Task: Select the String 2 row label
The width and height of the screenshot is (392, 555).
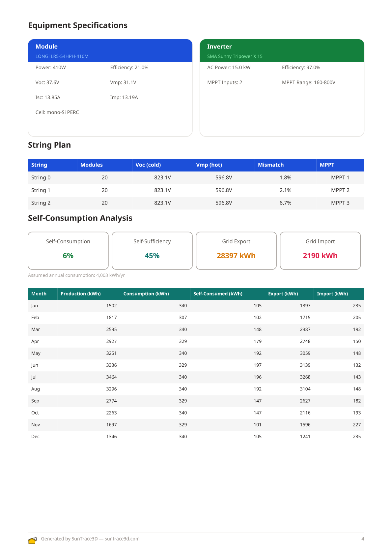Action: pyautogui.click(x=41, y=203)
